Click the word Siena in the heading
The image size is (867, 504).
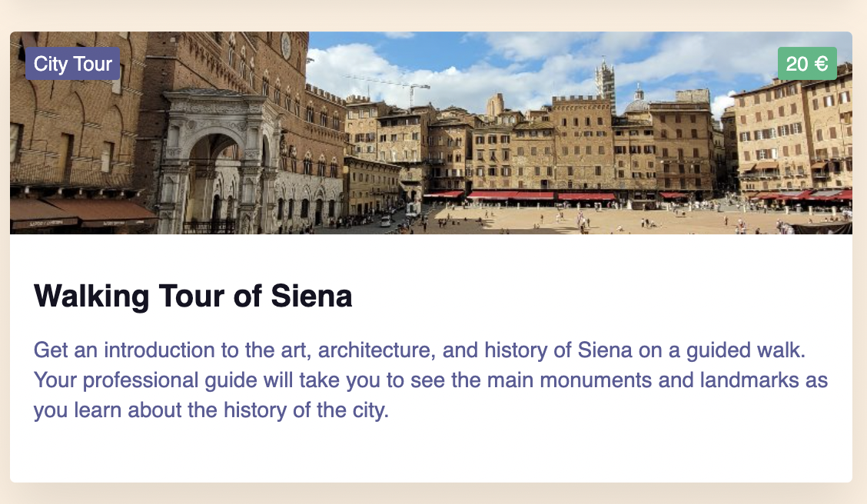pos(311,296)
